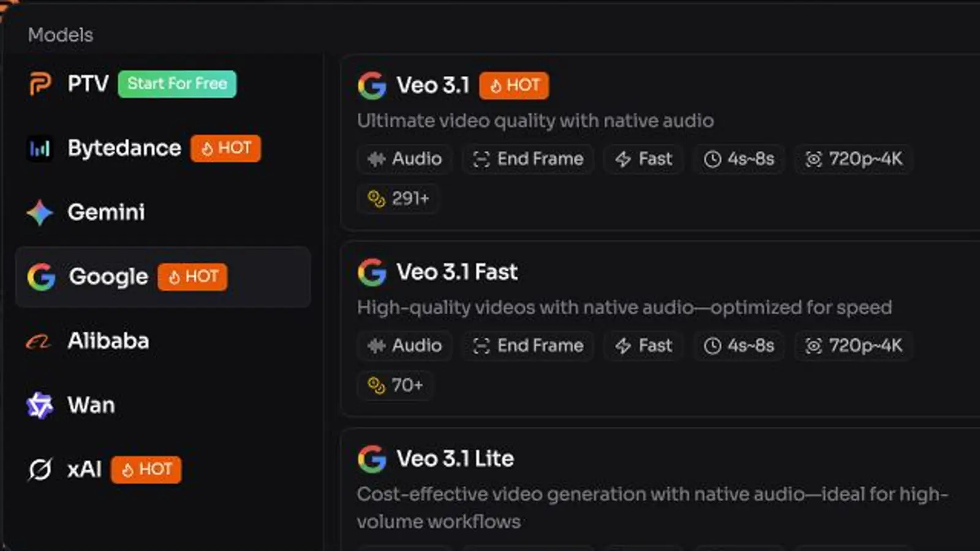Click the End Frame tag on Veo 3.1 Fast card

528,346
